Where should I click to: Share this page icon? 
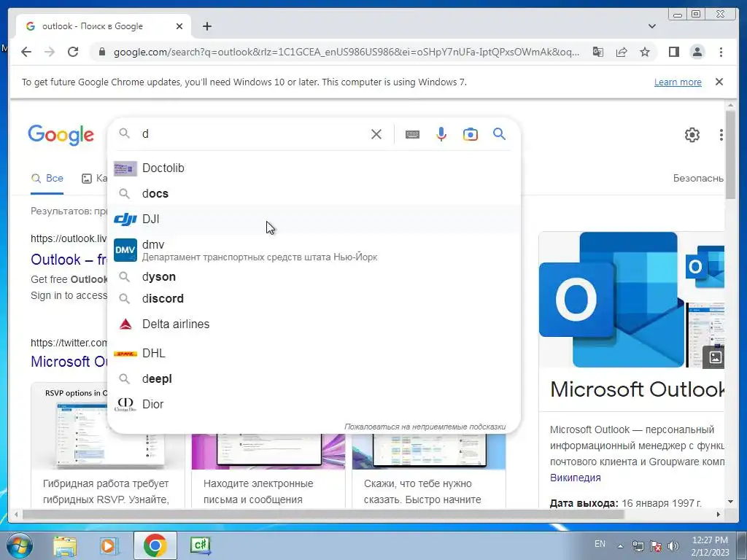622,52
